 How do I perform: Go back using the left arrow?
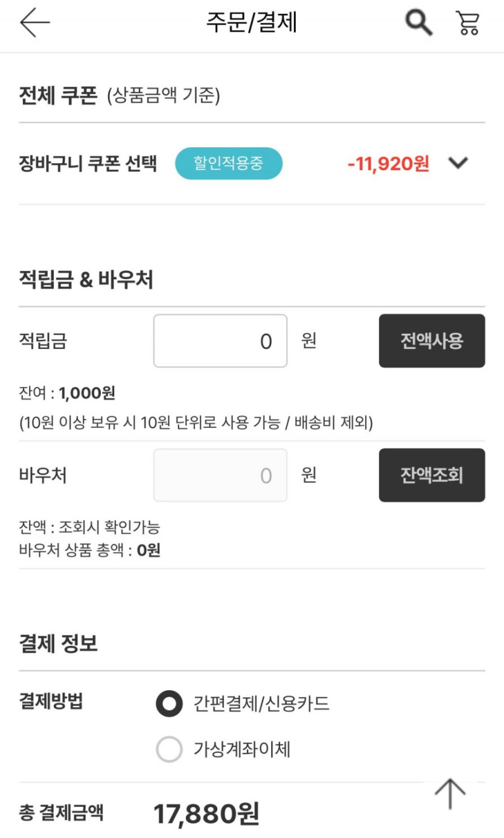click(34, 23)
